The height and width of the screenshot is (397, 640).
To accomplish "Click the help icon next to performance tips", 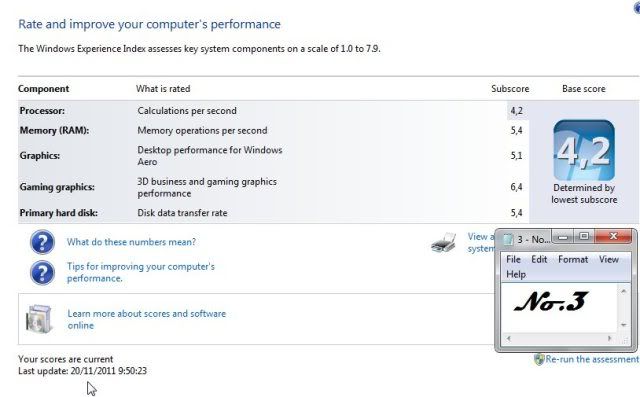I will (42, 273).
